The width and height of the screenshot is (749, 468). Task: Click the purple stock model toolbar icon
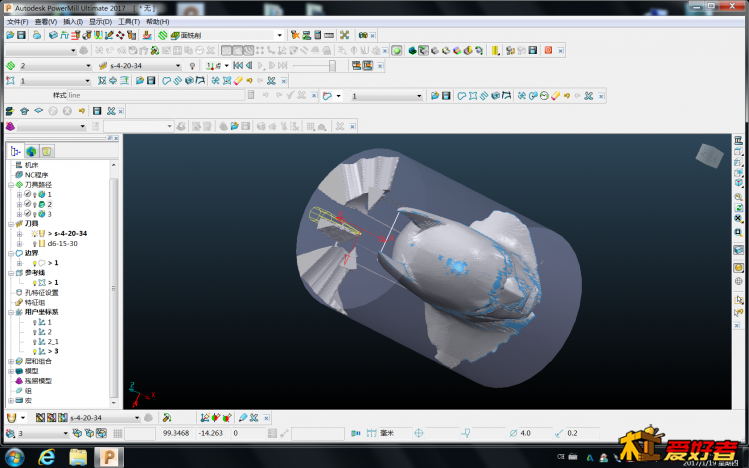click(10, 126)
